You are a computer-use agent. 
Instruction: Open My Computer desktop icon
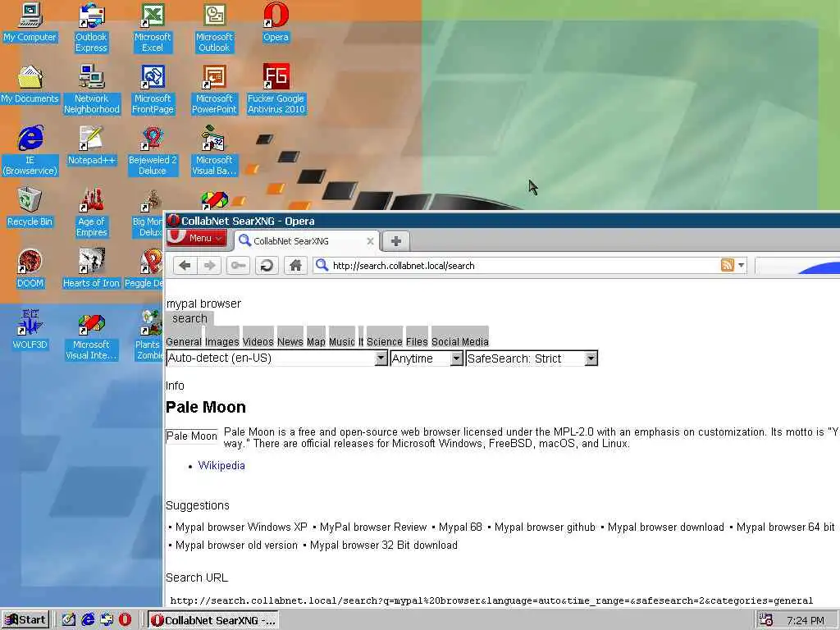tap(30, 22)
